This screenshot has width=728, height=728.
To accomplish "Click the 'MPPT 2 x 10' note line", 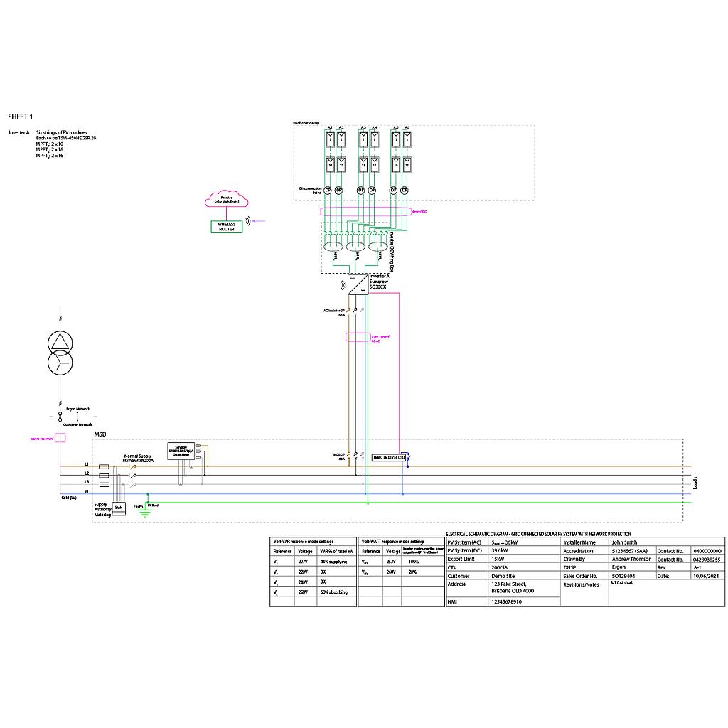I will 50,144.
